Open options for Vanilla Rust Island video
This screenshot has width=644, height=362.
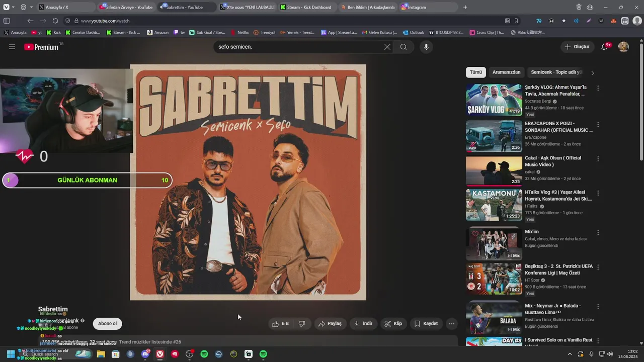598,341
